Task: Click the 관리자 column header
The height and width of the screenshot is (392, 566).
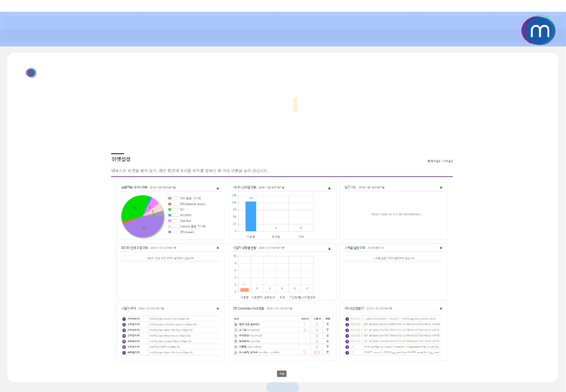Action: pyautogui.click(x=305, y=319)
